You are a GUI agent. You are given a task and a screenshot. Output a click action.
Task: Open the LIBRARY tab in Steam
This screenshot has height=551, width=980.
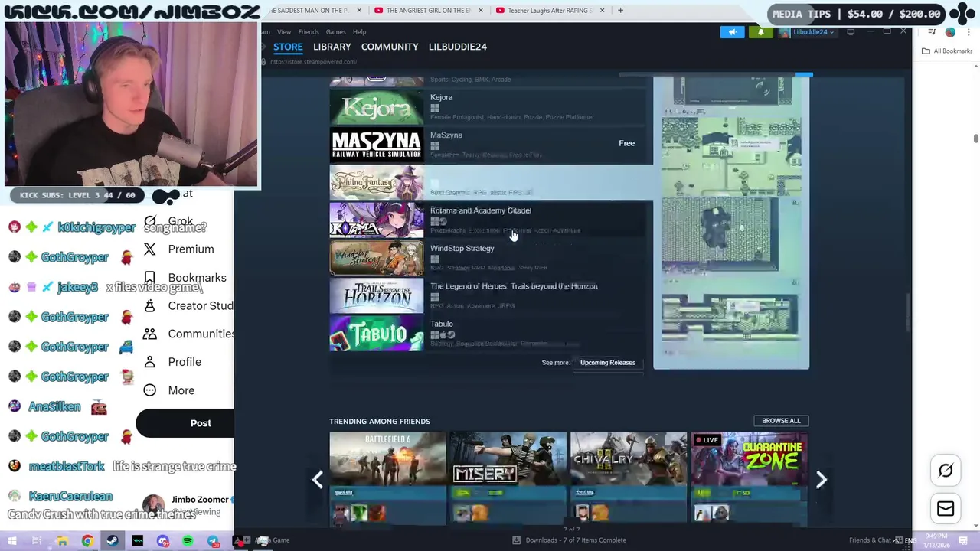click(332, 47)
